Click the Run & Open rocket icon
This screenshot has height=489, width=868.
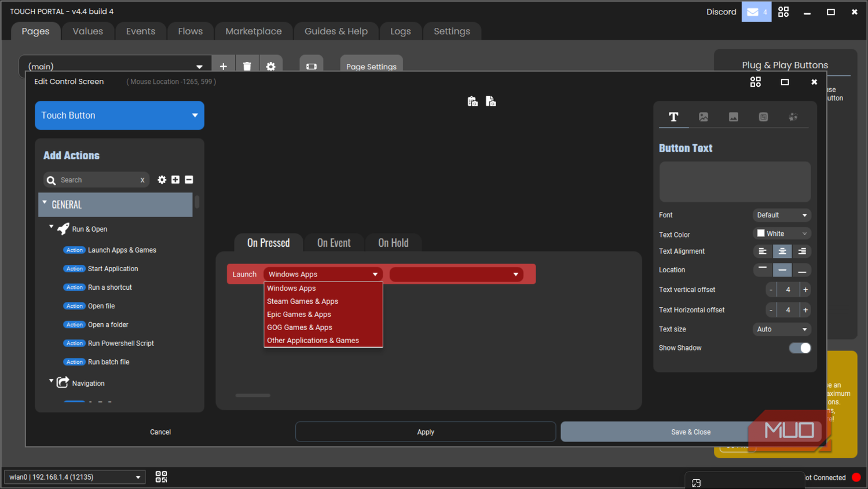[63, 229]
